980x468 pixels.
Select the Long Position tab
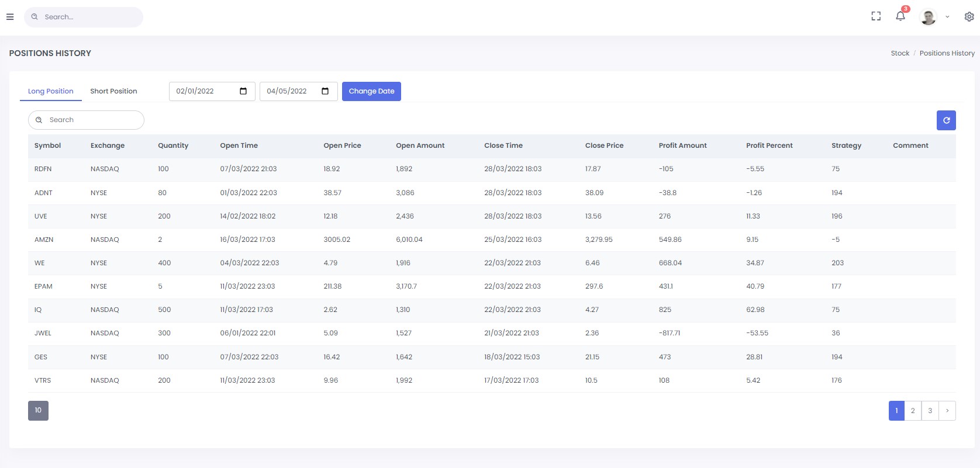[51, 91]
